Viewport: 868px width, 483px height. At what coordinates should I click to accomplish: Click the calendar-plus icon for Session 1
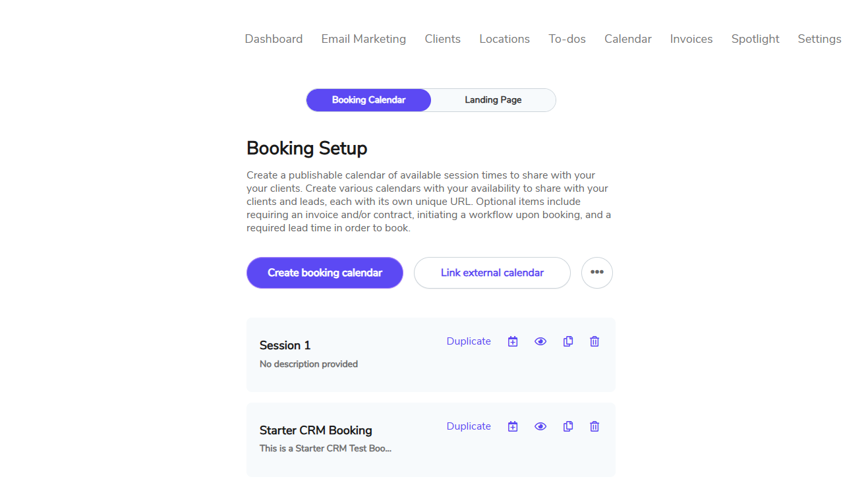(x=513, y=341)
